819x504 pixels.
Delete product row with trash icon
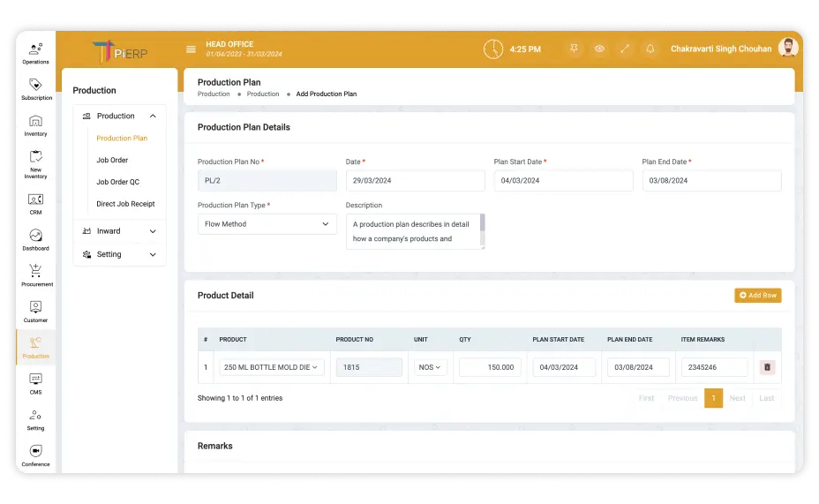tap(767, 367)
